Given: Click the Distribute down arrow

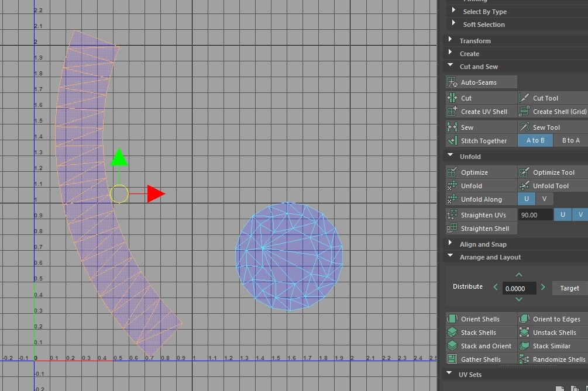Looking at the screenshot, I should (x=519, y=299).
